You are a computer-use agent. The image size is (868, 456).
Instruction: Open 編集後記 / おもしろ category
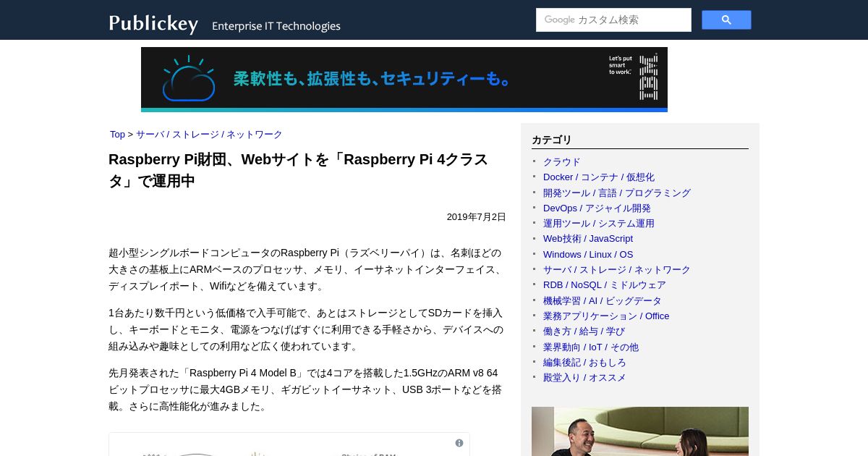tap(584, 363)
